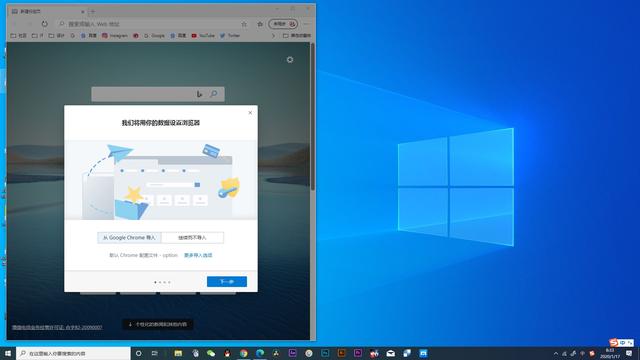The width and height of the screenshot is (640, 360).
Task: Click the Cortana circle icon
Action: 138,353
